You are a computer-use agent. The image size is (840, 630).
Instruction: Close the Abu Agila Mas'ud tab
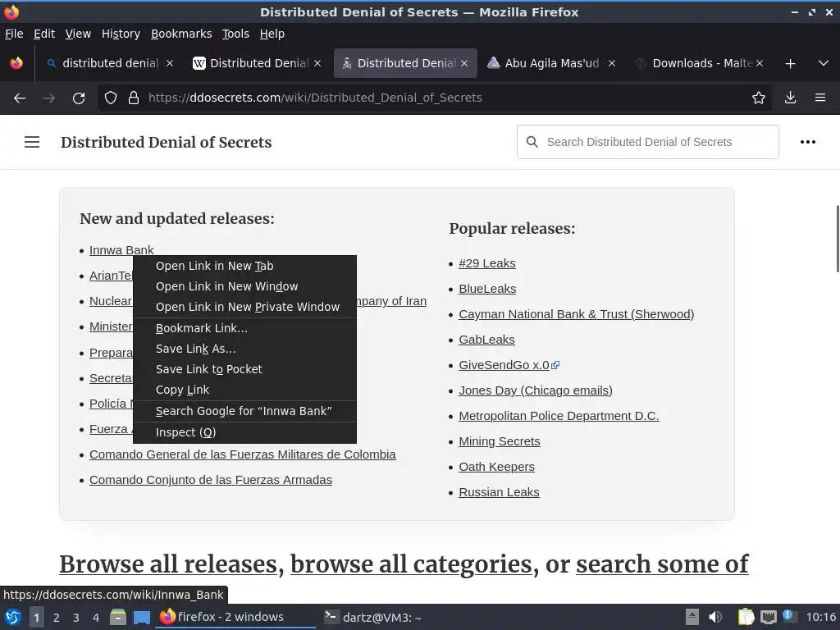pos(612,63)
